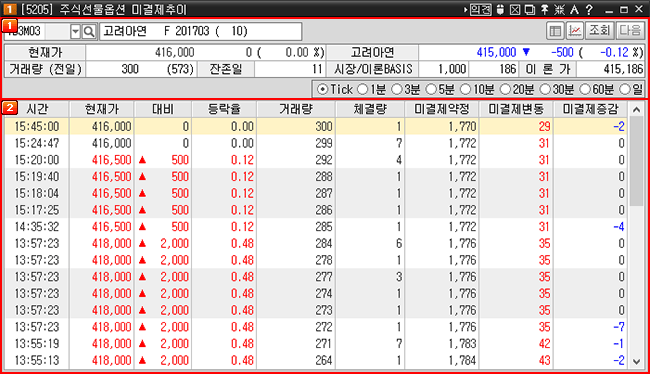650x374 pixels.
Task: Select the 15:24:47 row time cell
Action: (36, 143)
